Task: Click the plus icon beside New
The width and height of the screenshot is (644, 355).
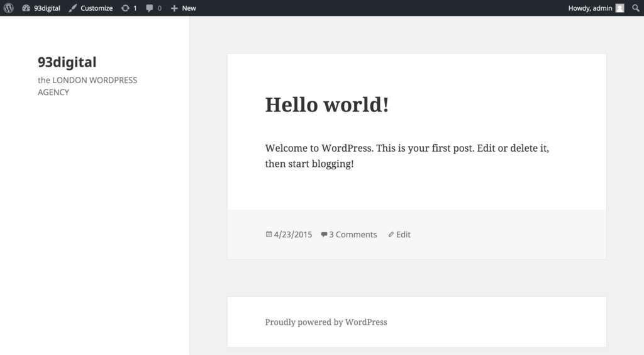Action: (174, 8)
